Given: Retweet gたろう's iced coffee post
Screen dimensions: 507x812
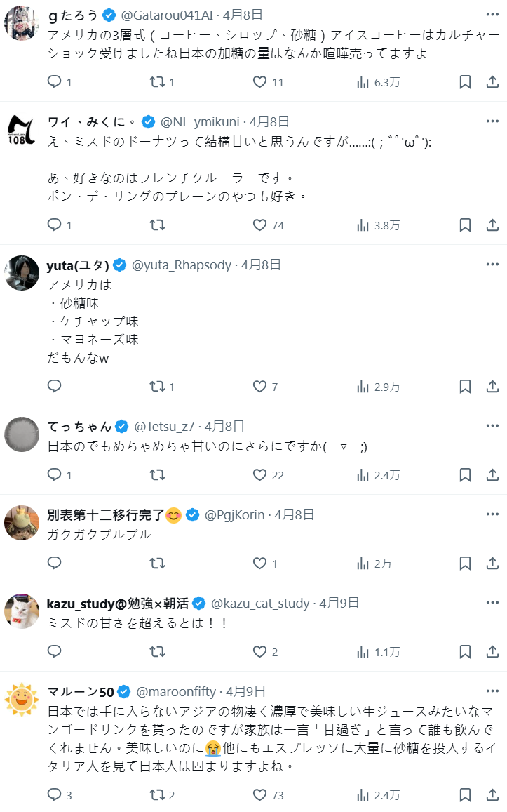Looking at the screenshot, I should pos(158,82).
